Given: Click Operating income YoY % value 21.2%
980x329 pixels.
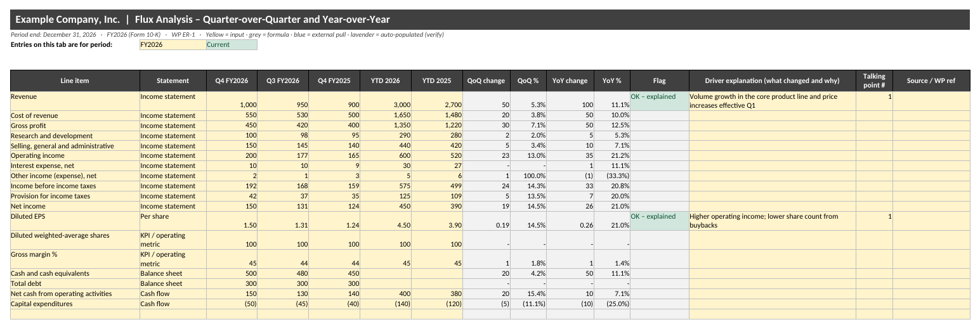Looking at the screenshot, I should click(612, 156).
